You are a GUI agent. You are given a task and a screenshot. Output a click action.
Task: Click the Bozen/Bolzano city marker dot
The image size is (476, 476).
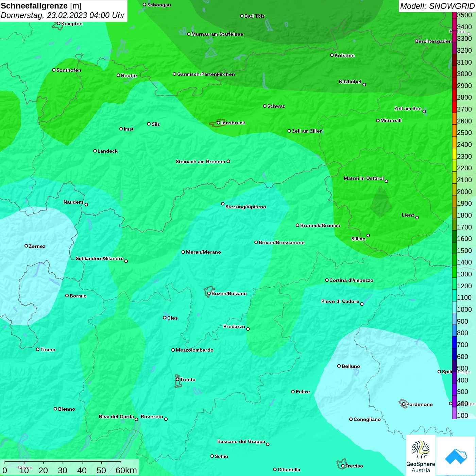pyautogui.click(x=209, y=293)
